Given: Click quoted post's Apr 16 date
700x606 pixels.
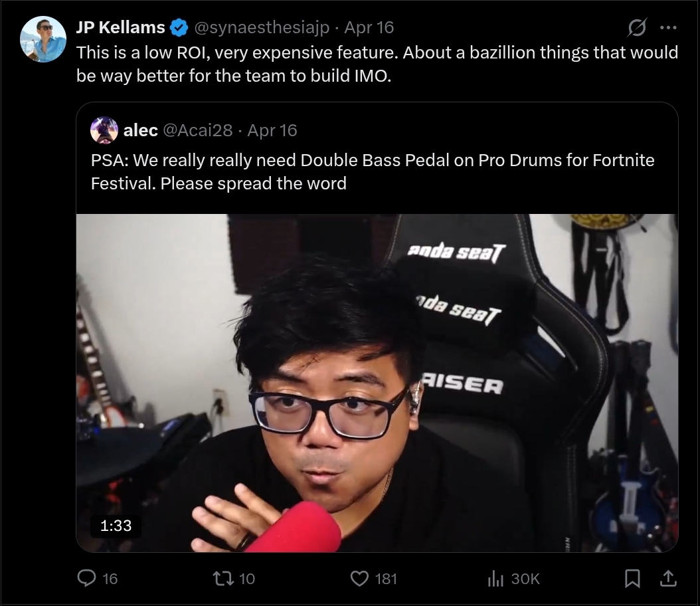Looking at the screenshot, I should [272, 130].
